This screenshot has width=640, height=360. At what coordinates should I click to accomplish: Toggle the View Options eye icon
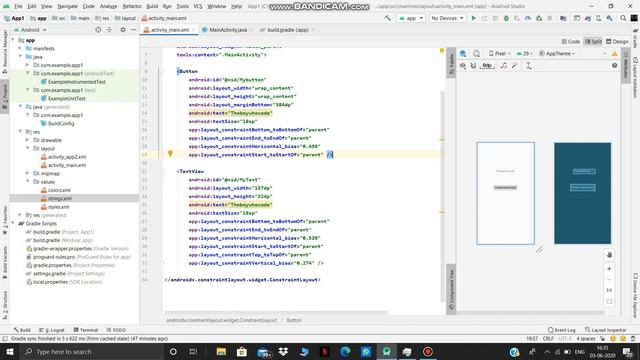[463, 65]
